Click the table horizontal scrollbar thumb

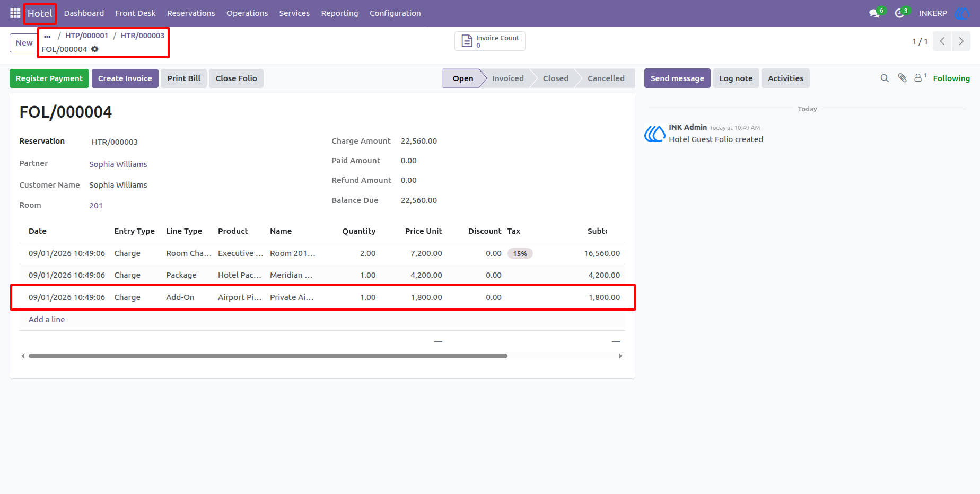coord(268,356)
